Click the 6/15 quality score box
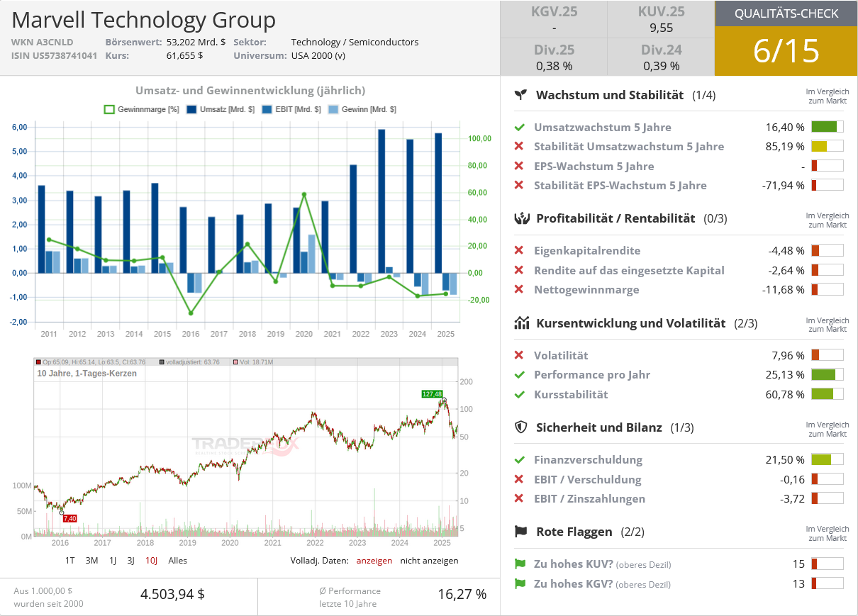 (786, 51)
